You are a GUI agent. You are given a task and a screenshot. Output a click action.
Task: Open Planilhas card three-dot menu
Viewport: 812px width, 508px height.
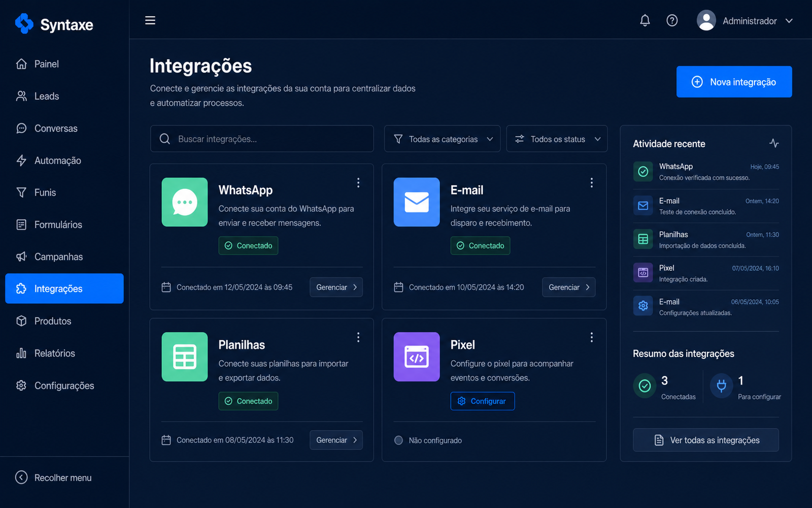point(358,337)
